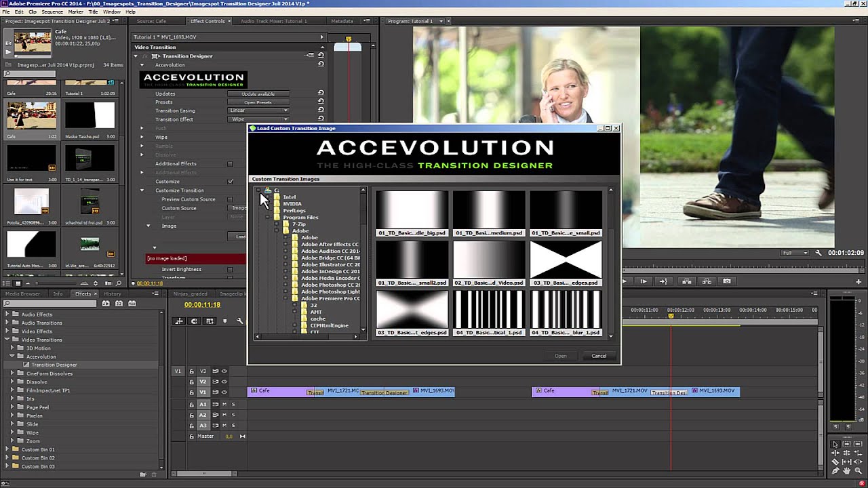Screen dimensions: 868x488
Task: Filter Accelerated Effects in Effects panel
Action: (106, 304)
